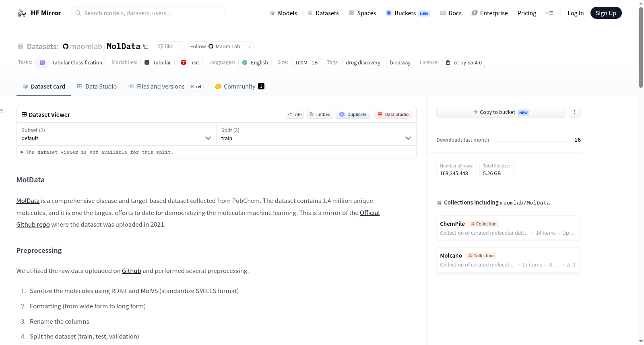Go to Enterprise page
This screenshot has width=644, height=345.
click(x=489, y=13)
